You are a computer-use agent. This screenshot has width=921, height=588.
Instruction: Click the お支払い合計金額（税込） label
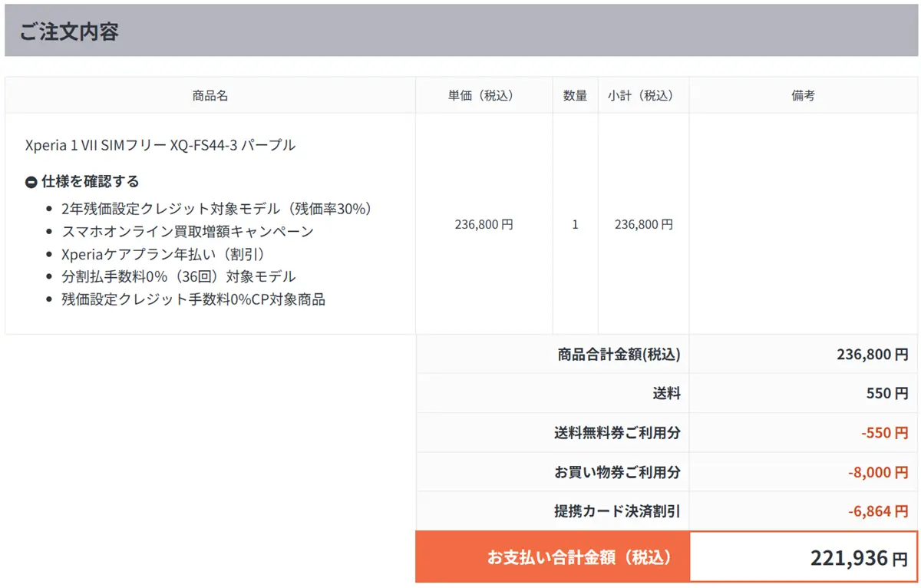point(579,557)
